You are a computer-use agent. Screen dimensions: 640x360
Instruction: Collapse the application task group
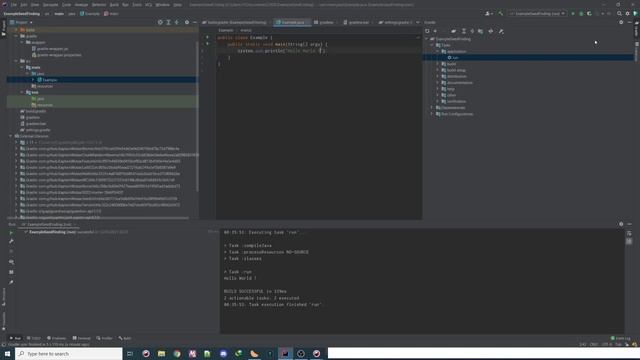(x=438, y=51)
